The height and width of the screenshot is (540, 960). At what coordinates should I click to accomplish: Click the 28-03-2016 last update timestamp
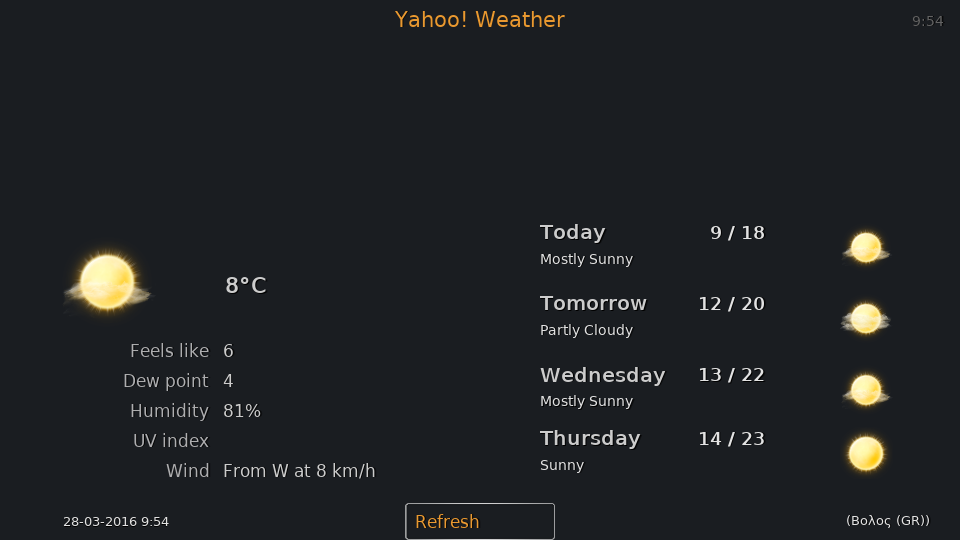pyautogui.click(x=116, y=522)
